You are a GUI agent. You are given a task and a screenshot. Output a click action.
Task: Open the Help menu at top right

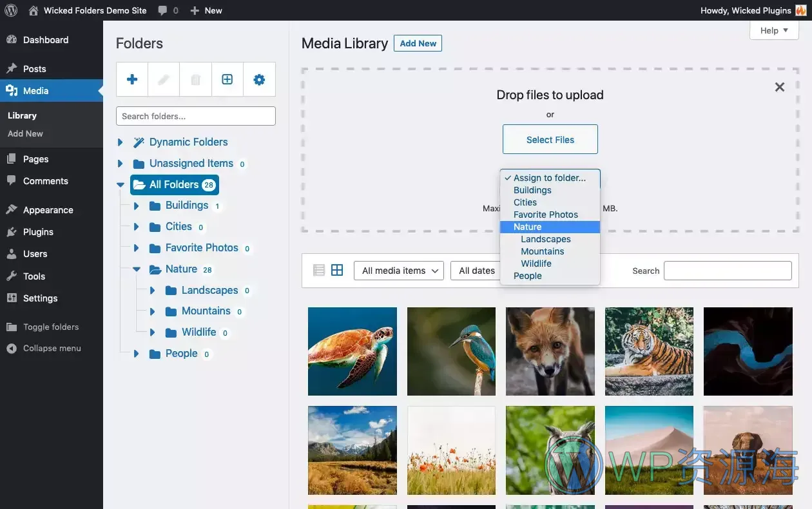(773, 30)
